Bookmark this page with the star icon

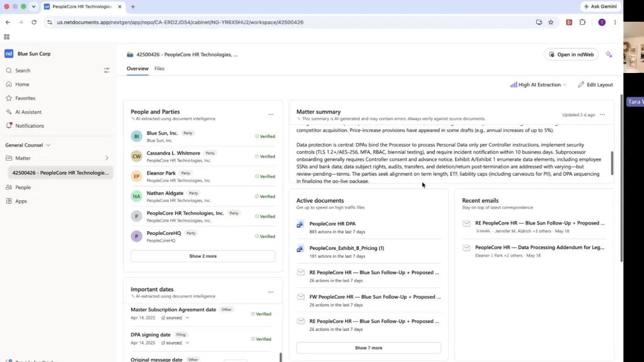click(x=551, y=22)
